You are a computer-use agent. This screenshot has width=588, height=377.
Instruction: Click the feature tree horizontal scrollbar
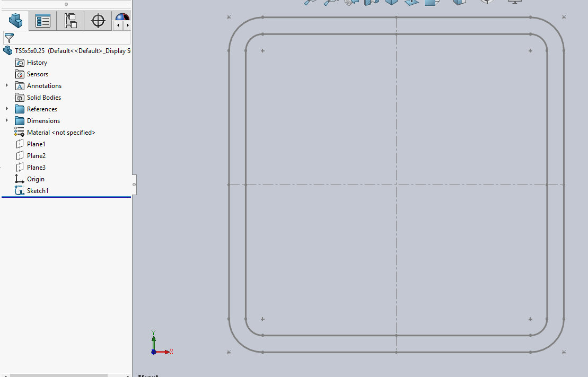[58, 375]
